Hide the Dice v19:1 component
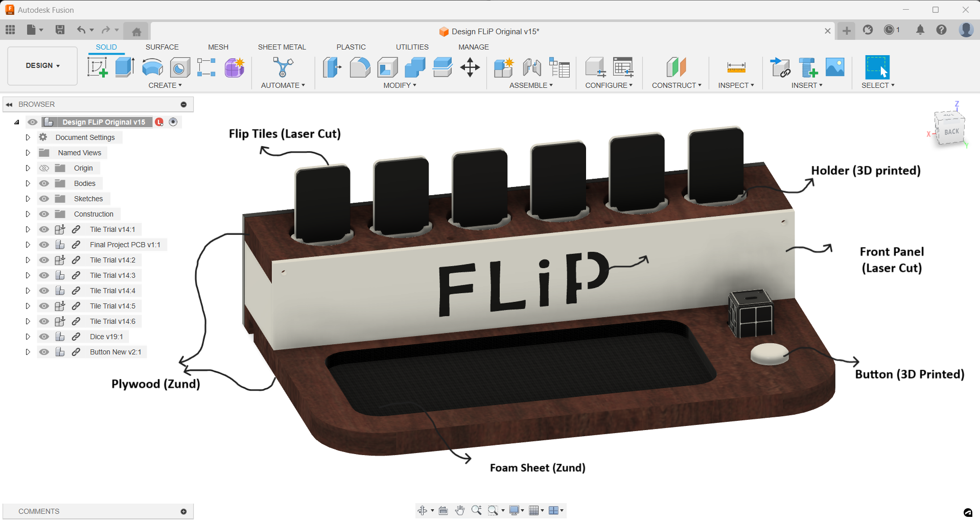Viewport: 980px width, 522px height. click(x=44, y=337)
